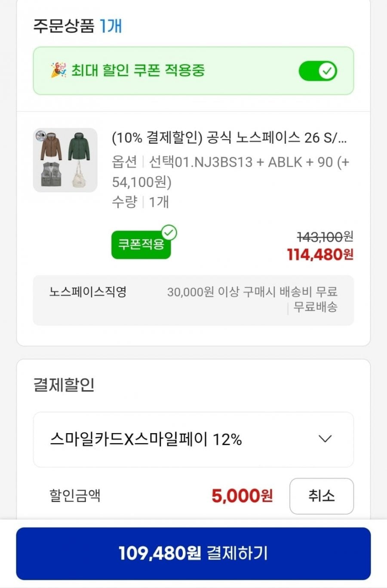Tap the North Face logo on the thumbnail
Screen dimensions: 387x588
tap(42, 135)
